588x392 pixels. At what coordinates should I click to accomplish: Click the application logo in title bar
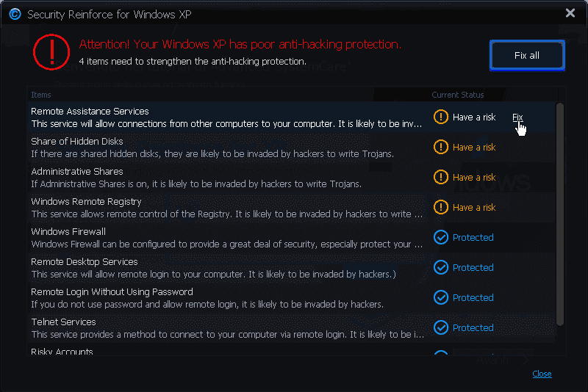coord(15,14)
